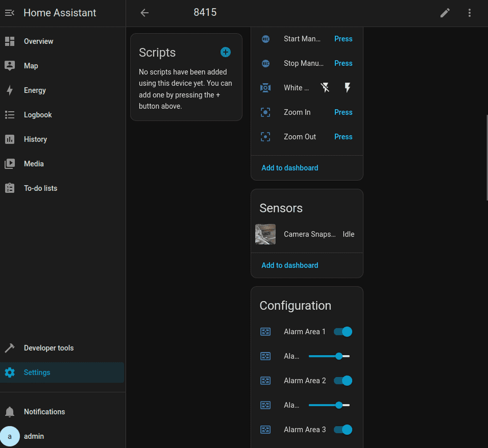Enable flash via the lightning bolt icon
This screenshot has height=448, width=488.
pos(347,87)
